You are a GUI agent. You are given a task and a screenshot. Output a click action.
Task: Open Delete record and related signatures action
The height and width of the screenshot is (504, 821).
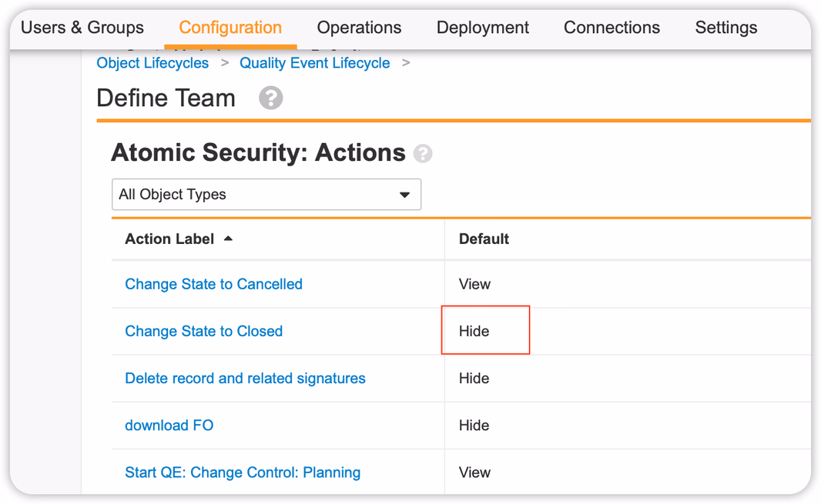tap(245, 378)
